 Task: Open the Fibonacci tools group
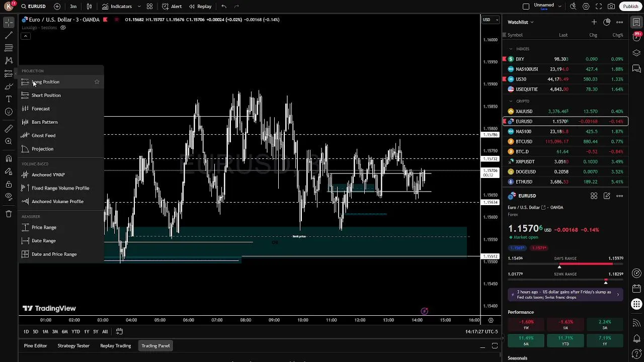[x=9, y=48]
